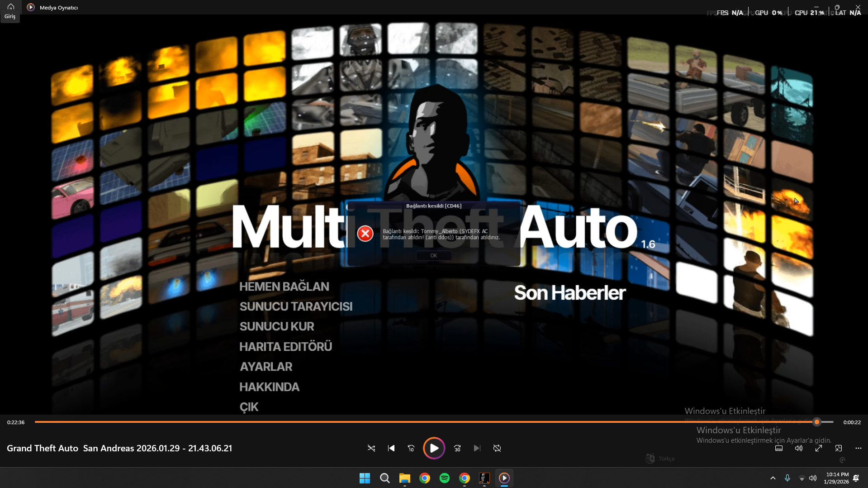Switch the video to full screen
Image resolution: width=868 pixels, height=488 pixels.
pyautogui.click(x=819, y=448)
